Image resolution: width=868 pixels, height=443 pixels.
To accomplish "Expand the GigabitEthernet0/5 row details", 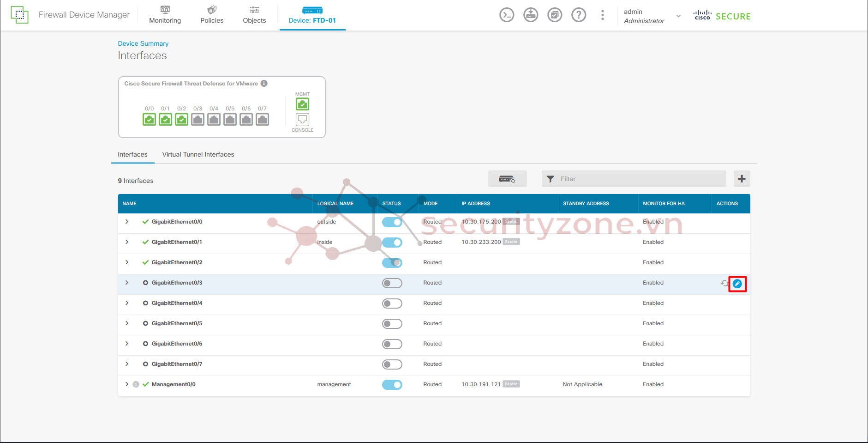I will (127, 323).
